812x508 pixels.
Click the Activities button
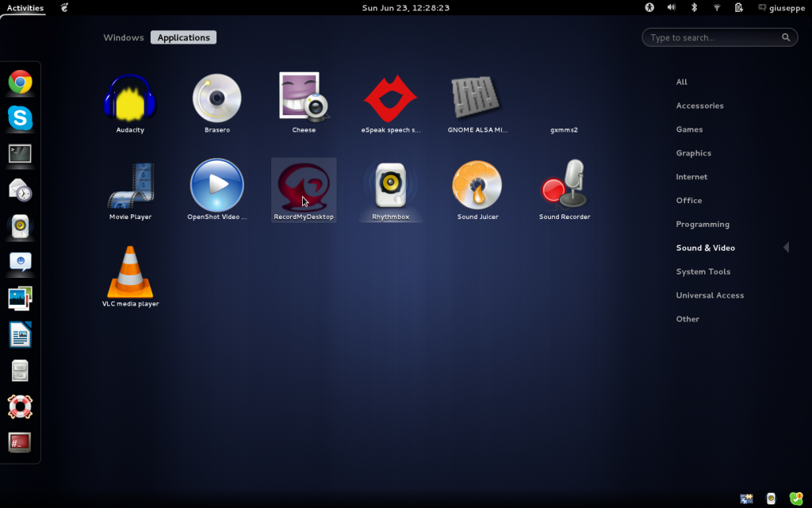[x=25, y=8]
